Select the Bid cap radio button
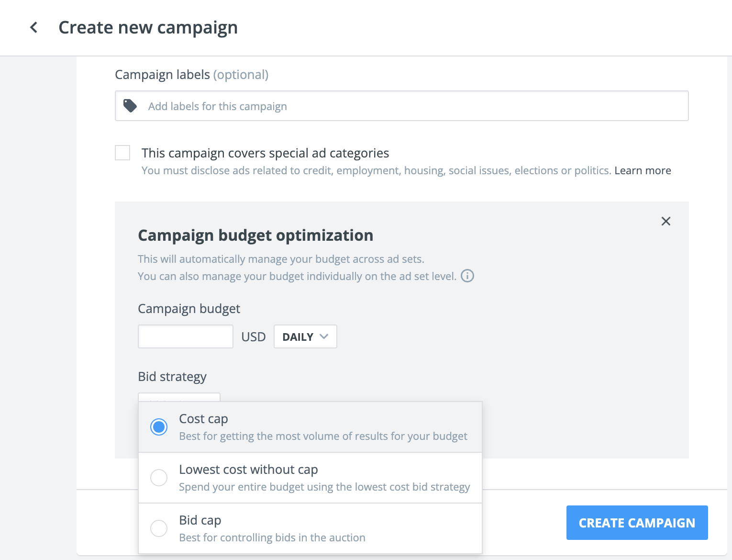This screenshot has width=732, height=560. [x=159, y=528]
